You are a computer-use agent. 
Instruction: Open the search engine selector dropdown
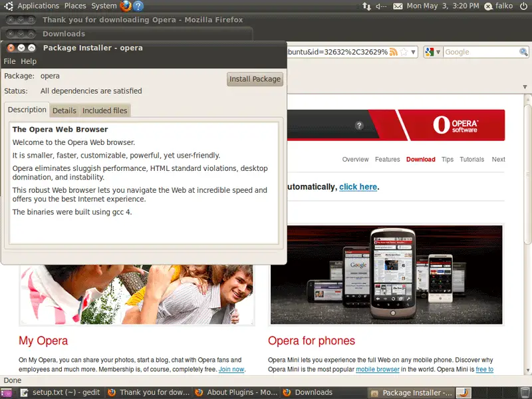[433, 52]
